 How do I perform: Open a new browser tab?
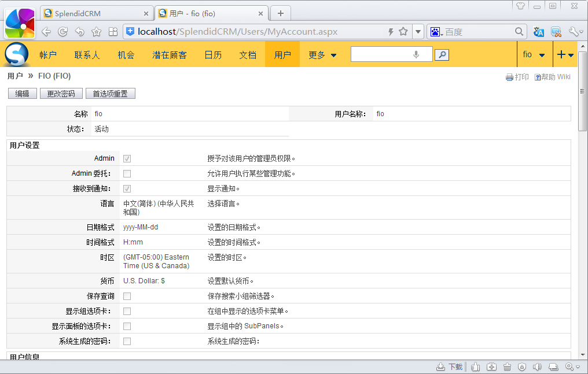pos(281,13)
